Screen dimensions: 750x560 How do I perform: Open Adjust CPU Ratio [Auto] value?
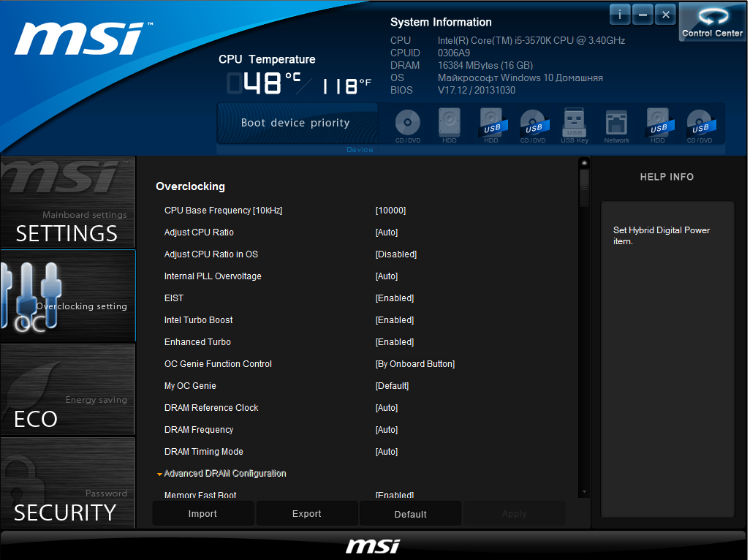tap(387, 232)
